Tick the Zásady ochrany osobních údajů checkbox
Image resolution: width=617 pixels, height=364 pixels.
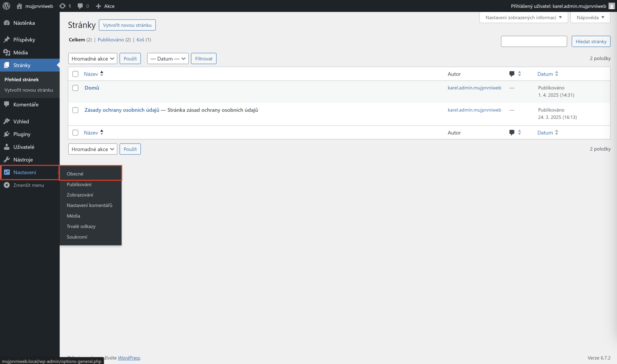click(x=76, y=110)
